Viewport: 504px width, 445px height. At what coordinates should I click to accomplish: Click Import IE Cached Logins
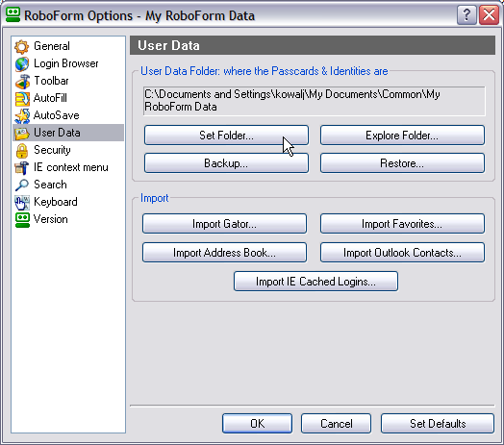point(315,282)
